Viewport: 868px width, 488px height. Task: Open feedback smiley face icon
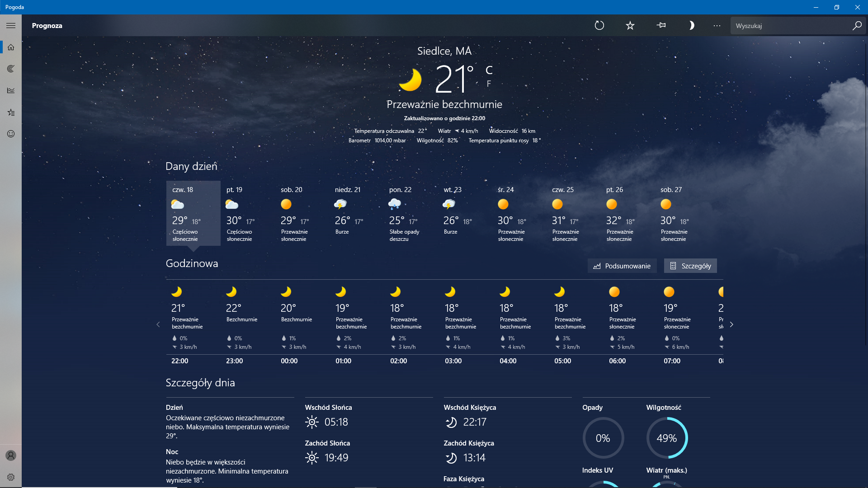coord(11,134)
